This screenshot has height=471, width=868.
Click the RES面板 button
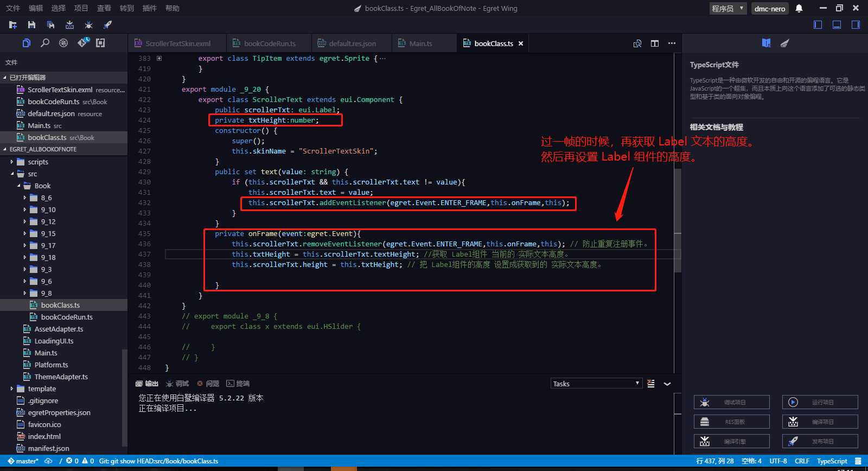731,422
